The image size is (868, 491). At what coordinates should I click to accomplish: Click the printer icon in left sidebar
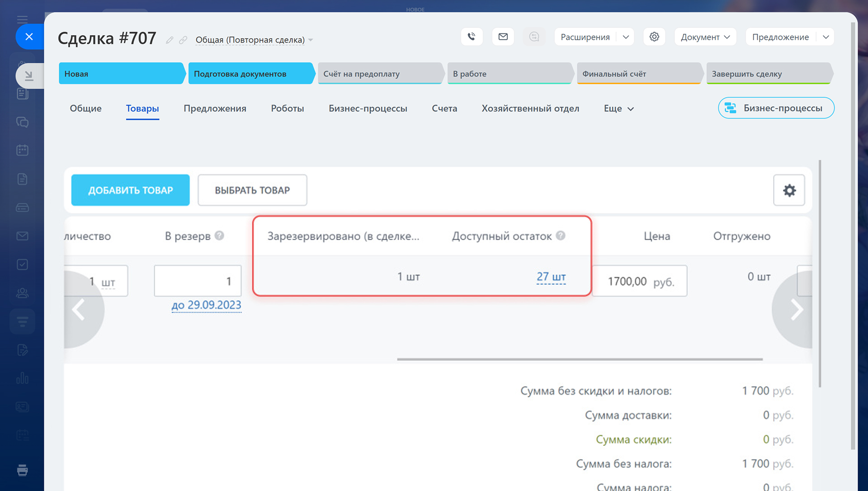pyautogui.click(x=22, y=470)
